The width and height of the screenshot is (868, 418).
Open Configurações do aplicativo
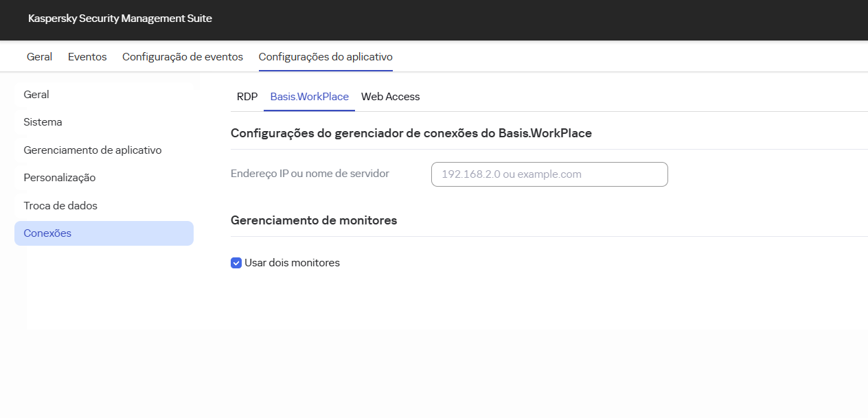(325, 56)
